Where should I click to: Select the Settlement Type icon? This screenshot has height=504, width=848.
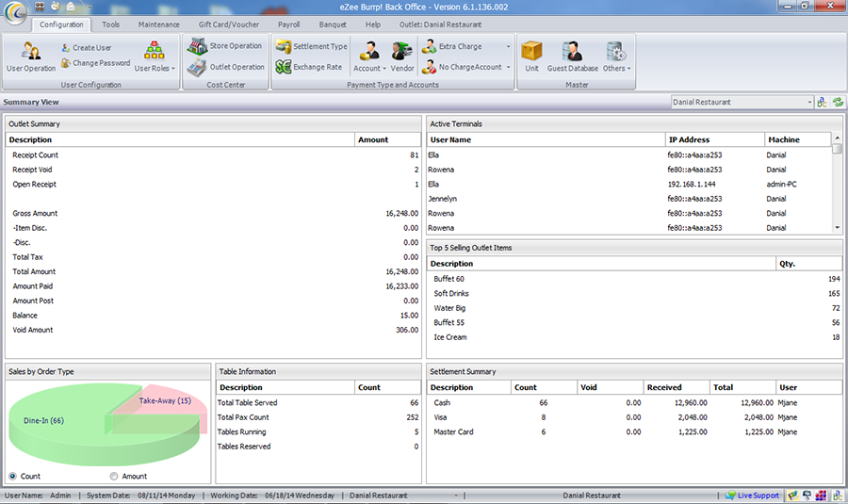coord(311,46)
